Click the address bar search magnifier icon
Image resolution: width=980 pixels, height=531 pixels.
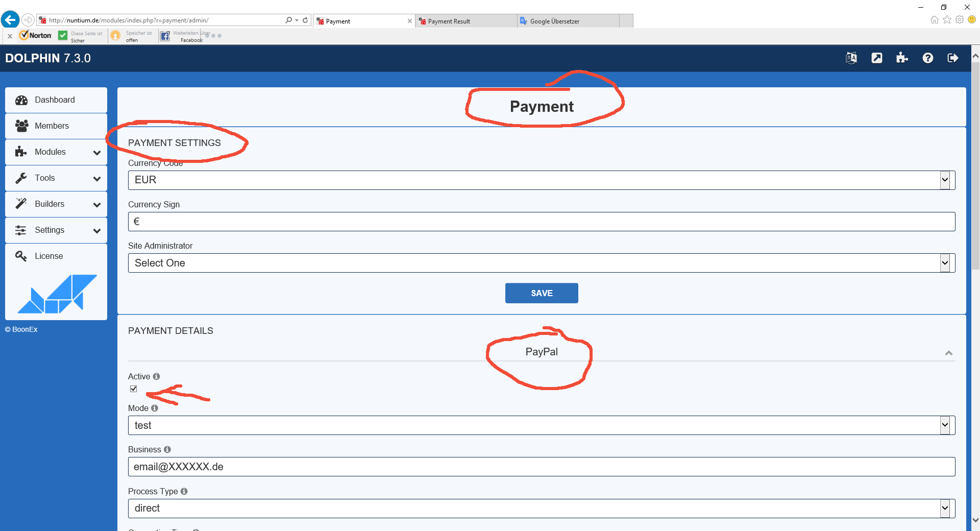[289, 20]
